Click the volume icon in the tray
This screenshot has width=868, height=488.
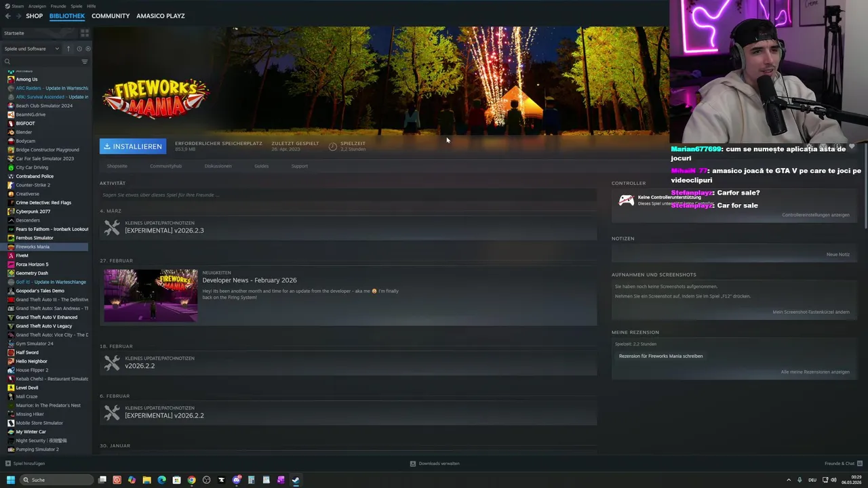click(x=834, y=480)
